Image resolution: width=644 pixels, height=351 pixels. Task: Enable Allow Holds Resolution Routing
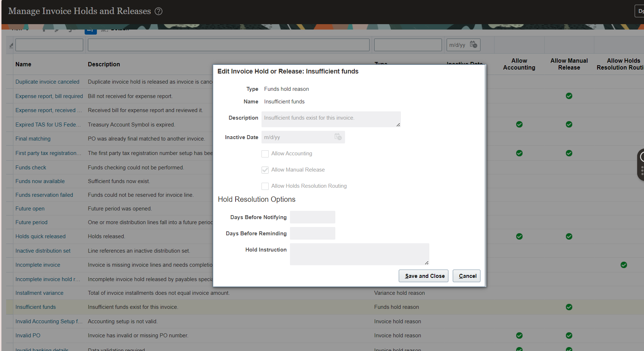click(265, 186)
